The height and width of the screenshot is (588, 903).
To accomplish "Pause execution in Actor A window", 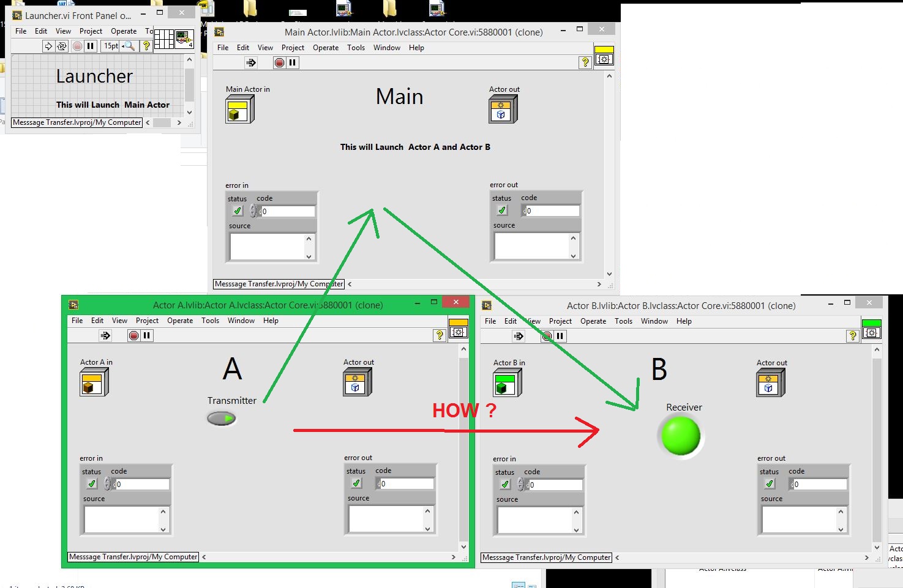I will click(147, 335).
